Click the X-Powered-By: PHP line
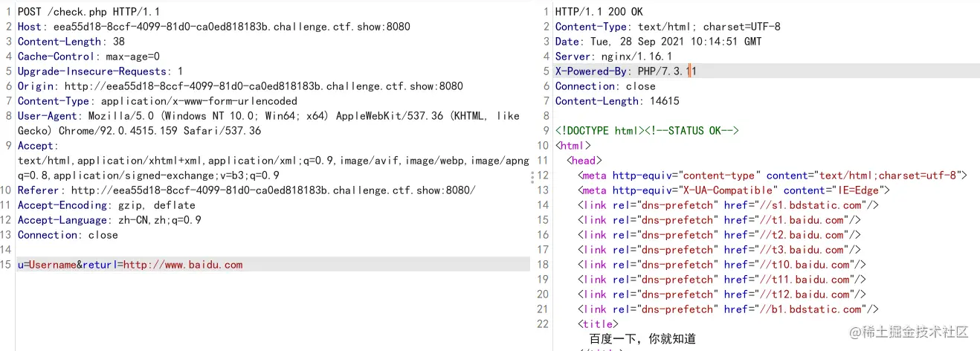Viewport: 980px width, 351px height. [626, 71]
